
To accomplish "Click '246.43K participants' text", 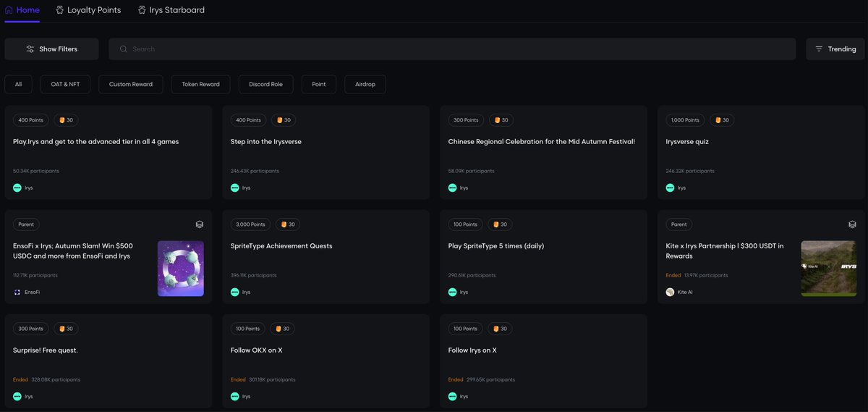I will pyautogui.click(x=255, y=171).
